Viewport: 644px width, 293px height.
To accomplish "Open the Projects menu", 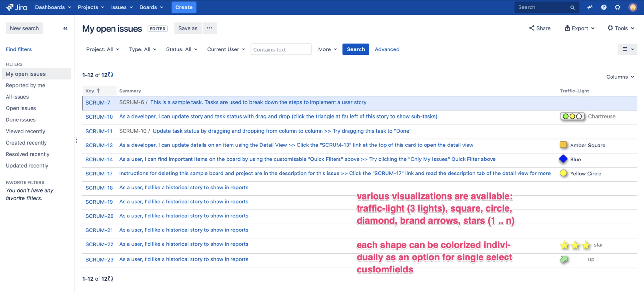I will (x=91, y=7).
